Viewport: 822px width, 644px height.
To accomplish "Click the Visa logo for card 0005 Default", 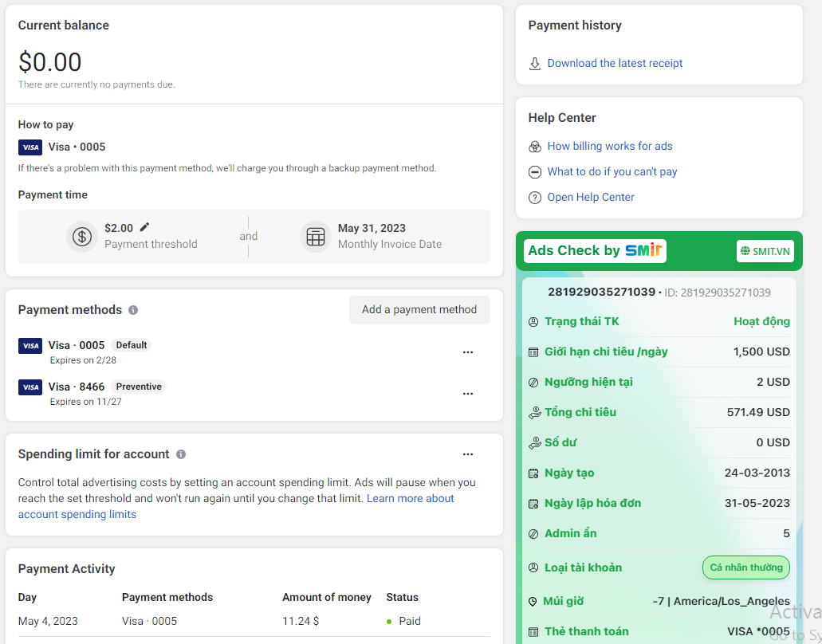I will [30, 346].
